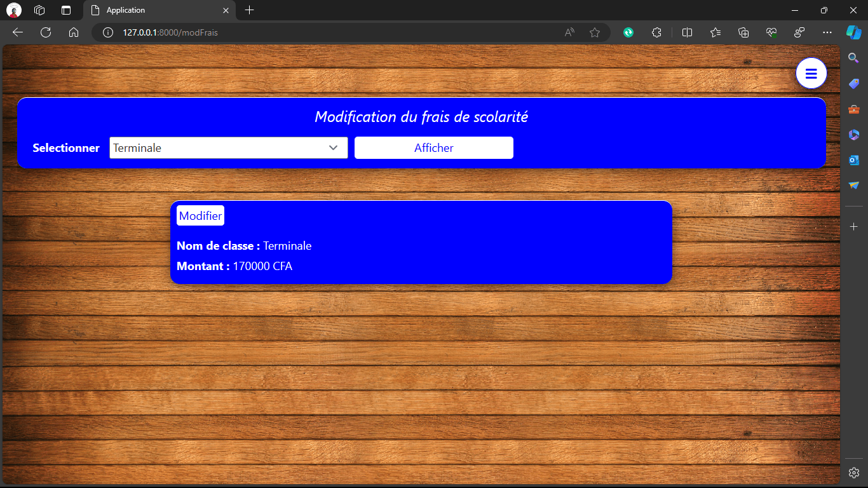The width and height of the screenshot is (868, 488).
Task: Open sidebar settings gear icon
Action: coord(854,473)
